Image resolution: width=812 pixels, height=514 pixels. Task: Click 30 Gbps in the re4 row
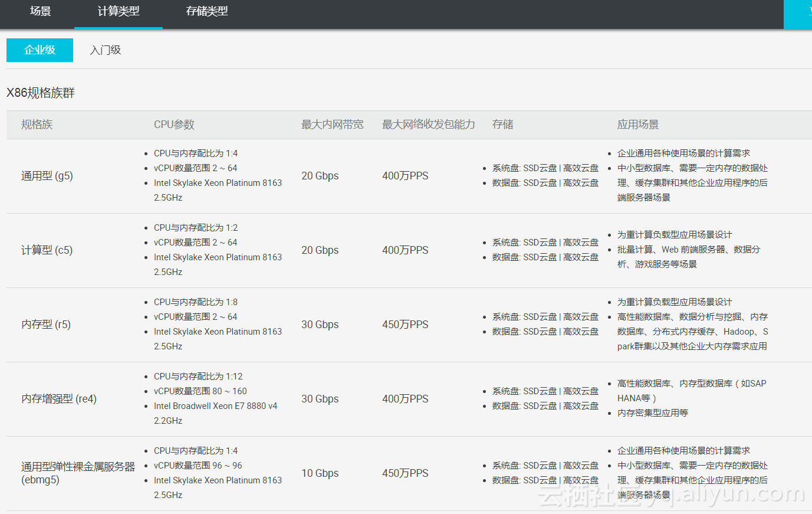(x=320, y=399)
